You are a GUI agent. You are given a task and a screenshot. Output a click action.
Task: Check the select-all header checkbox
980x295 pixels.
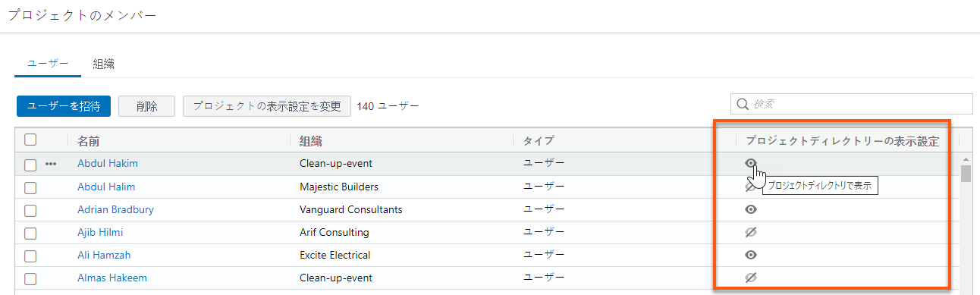30,140
